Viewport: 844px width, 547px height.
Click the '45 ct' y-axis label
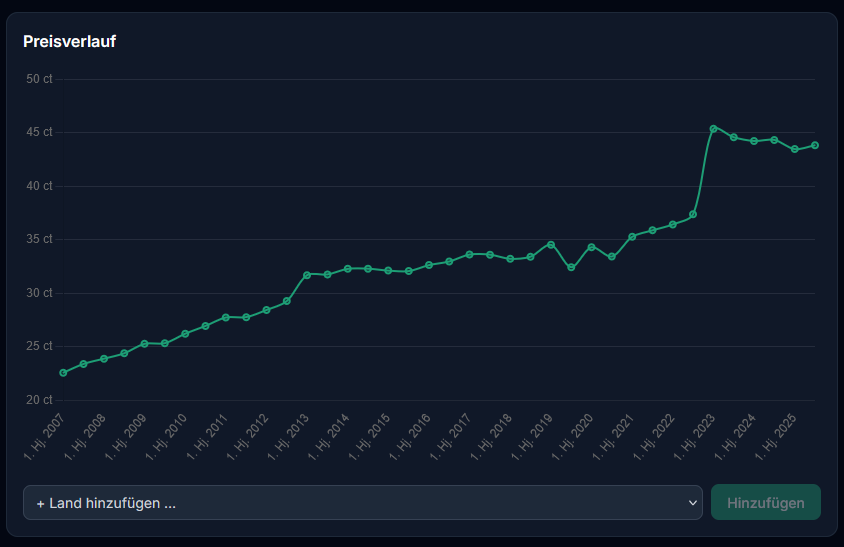[39, 132]
